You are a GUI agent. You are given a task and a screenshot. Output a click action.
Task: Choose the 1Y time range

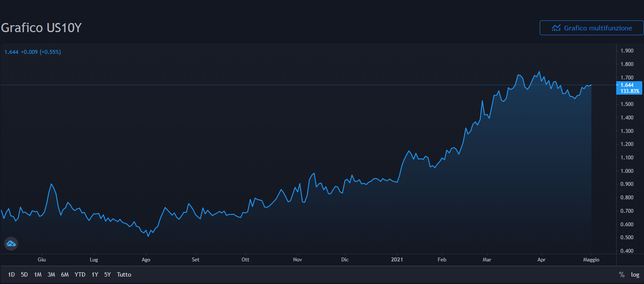(x=95, y=274)
